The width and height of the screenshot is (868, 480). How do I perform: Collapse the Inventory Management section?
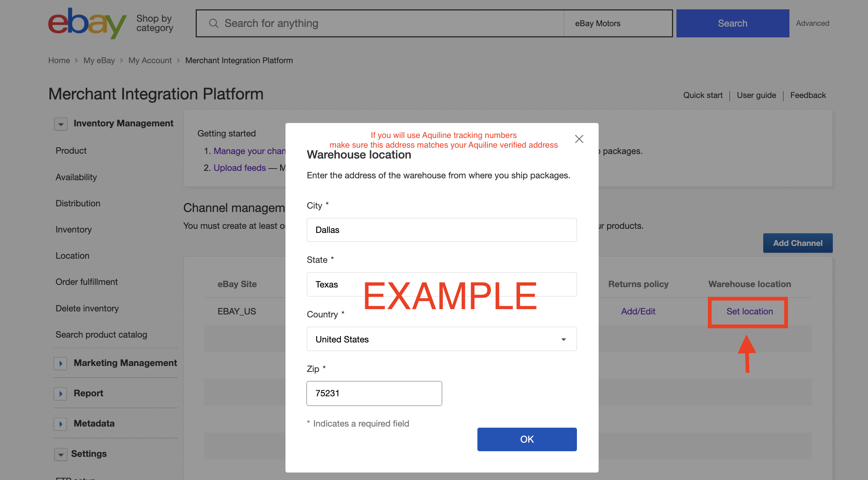[61, 124]
